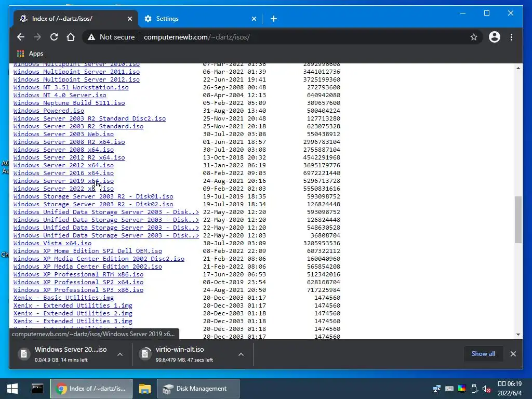Open Windows Multipoint Server 2012.iso
Viewport: 532px width, 399px height.
[x=76, y=79]
